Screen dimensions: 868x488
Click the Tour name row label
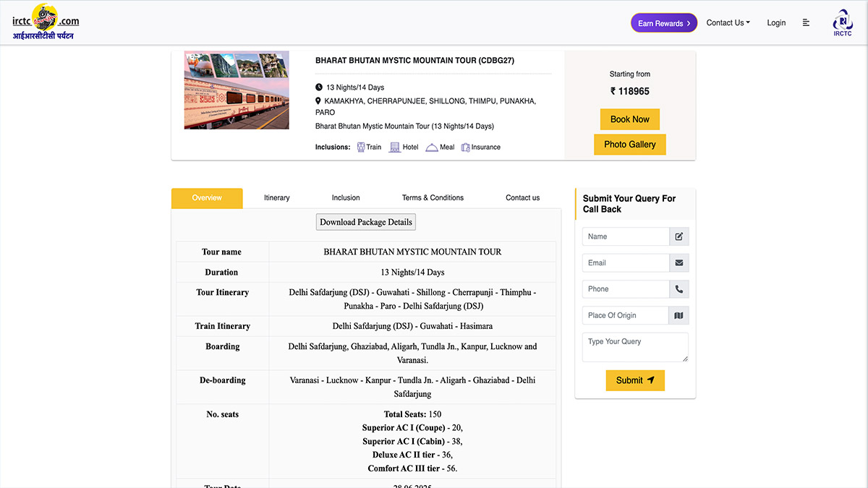click(221, 252)
